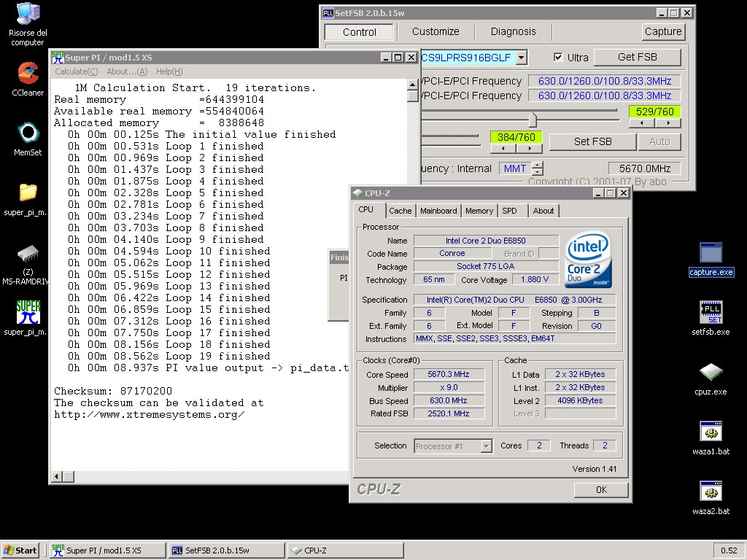Run waza2.bat batch file icon
The width and height of the screenshot is (747, 560).
pos(711,498)
